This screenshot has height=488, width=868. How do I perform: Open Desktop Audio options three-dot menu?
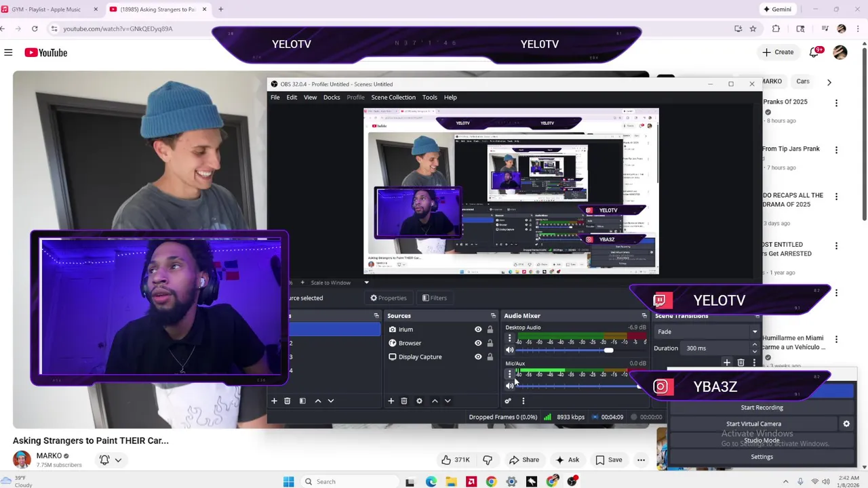click(x=509, y=338)
